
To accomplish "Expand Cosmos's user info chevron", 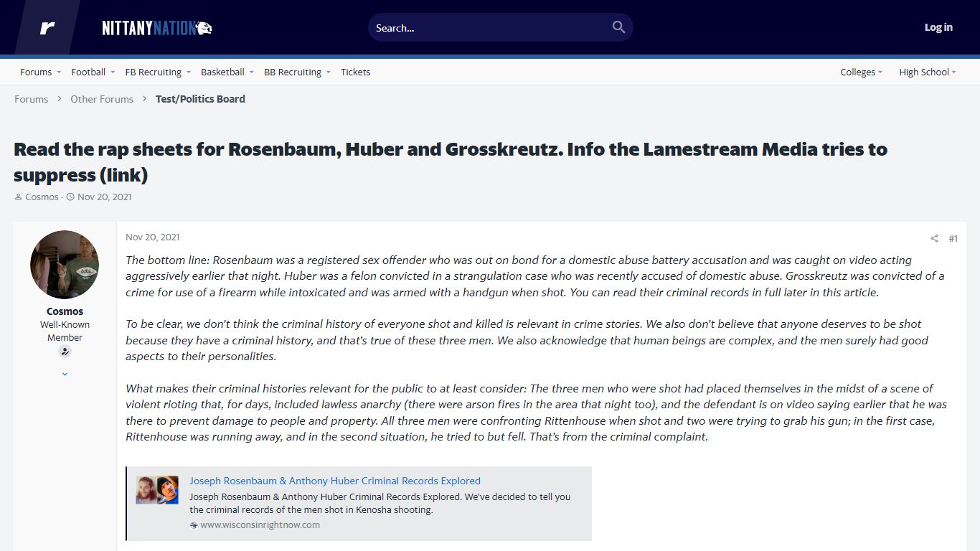I will pyautogui.click(x=65, y=374).
